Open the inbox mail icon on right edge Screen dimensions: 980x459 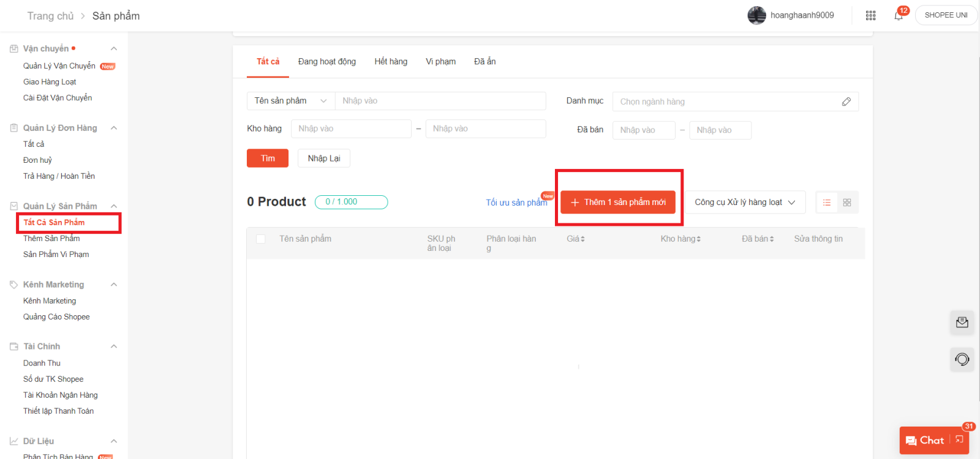click(962, 323)
